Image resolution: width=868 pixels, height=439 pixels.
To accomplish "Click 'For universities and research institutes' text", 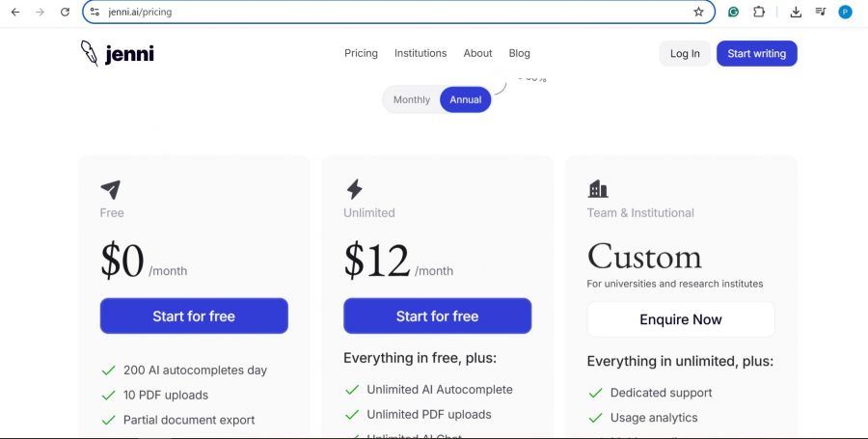I will click(675, 284).
